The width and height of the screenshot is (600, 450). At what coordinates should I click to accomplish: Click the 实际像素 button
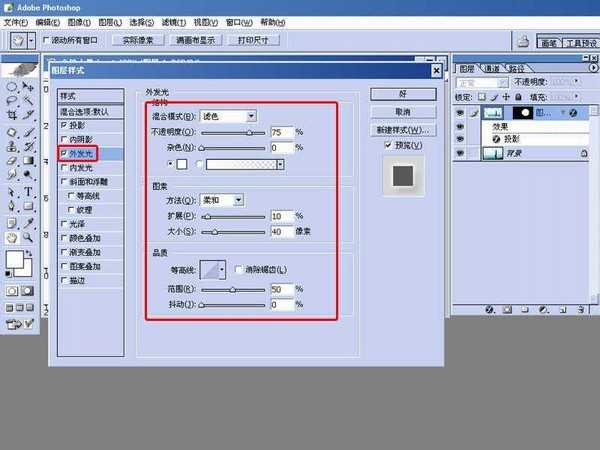coord(138,40)
